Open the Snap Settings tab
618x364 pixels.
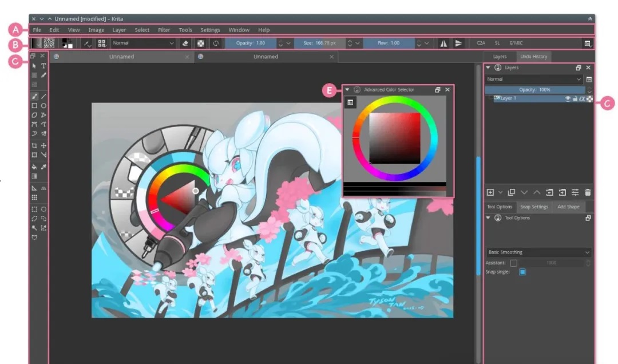pos(534,207)
